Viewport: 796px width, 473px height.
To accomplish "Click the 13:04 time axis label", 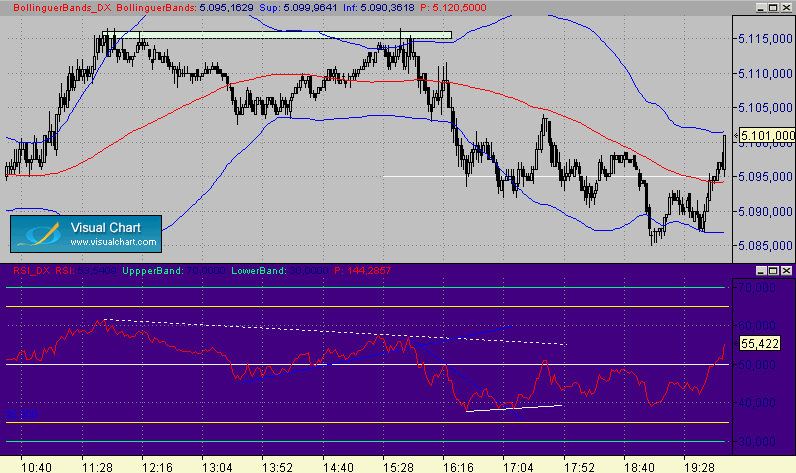I will (217, 467).
